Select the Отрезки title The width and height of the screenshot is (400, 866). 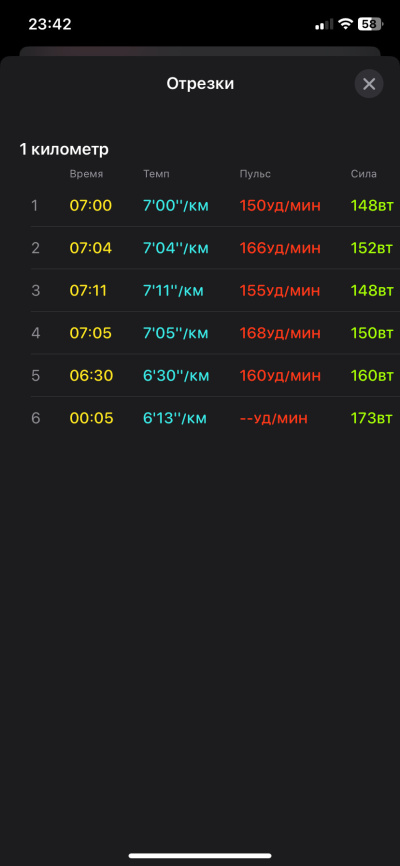(x=200, y=84)
